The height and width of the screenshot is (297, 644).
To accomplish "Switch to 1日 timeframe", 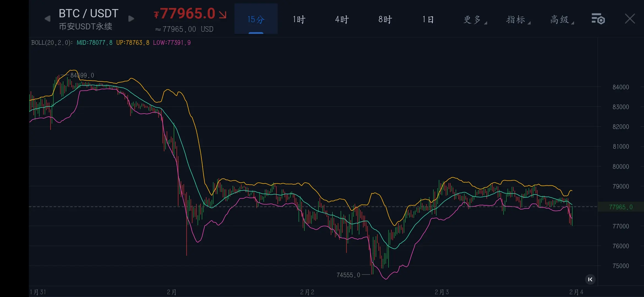I will pos(428,19).
